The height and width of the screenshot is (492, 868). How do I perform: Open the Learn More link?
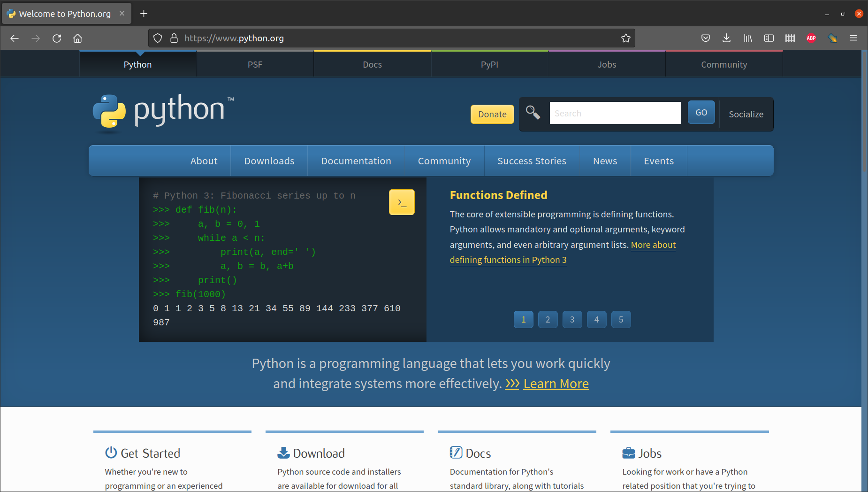coord(556,384)
